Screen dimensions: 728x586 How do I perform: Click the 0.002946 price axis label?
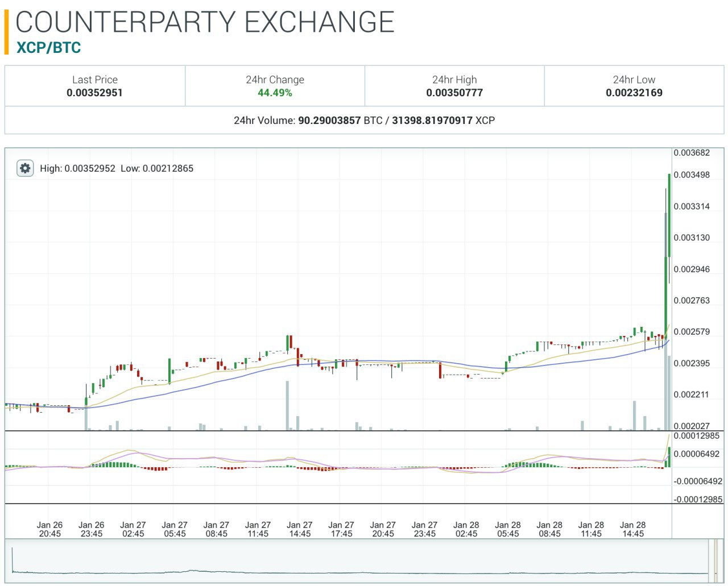point(692,269)
